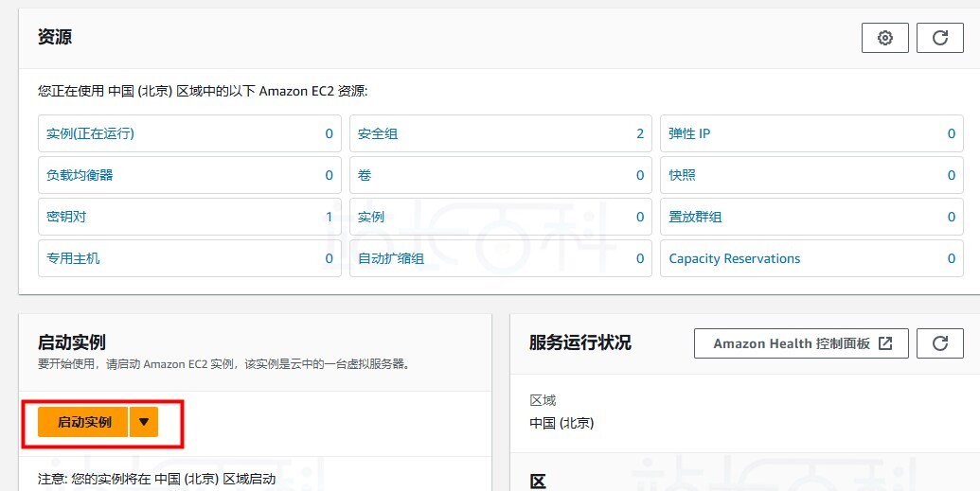Select the 启动实例 section heading
The width and height of the screenshot is (980, 491).
tap(72, 342)
